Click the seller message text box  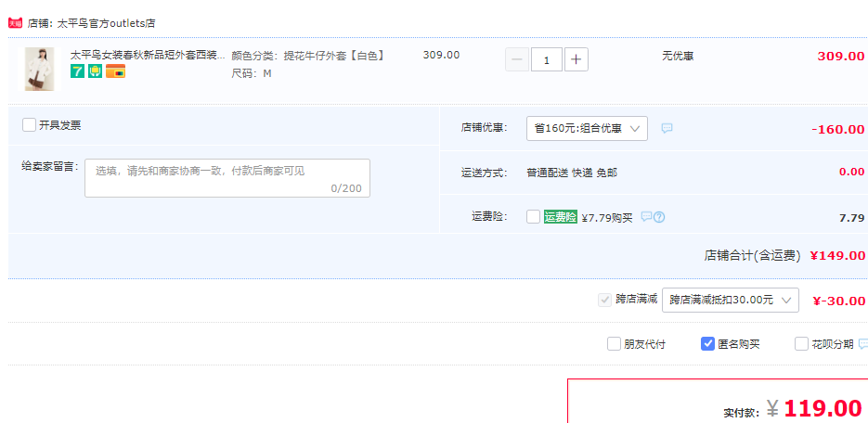pos(227,178)
